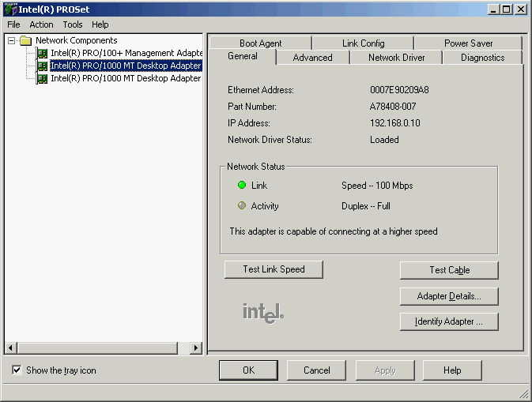
Task: Open the Network Driver tab
Action: click(x=396, y=58)
